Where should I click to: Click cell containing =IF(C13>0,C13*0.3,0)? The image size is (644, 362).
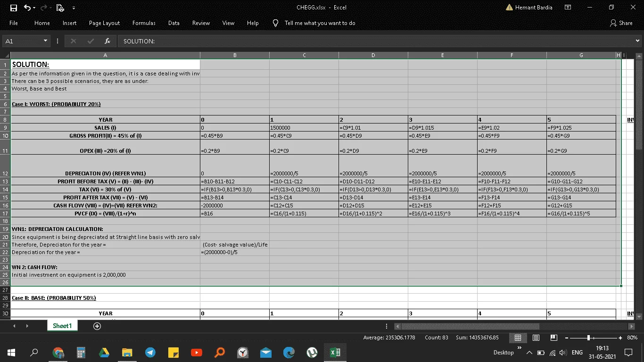pyautogui.click(x=304, y=189)
